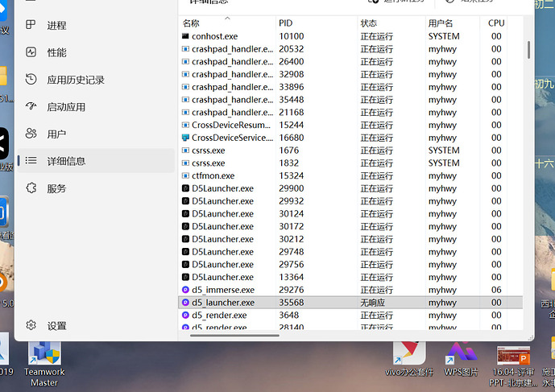This screenshot has height=392, width=555.
Task: Select D5Launcher.exe with PID 30172
Action: pos(350,227)
